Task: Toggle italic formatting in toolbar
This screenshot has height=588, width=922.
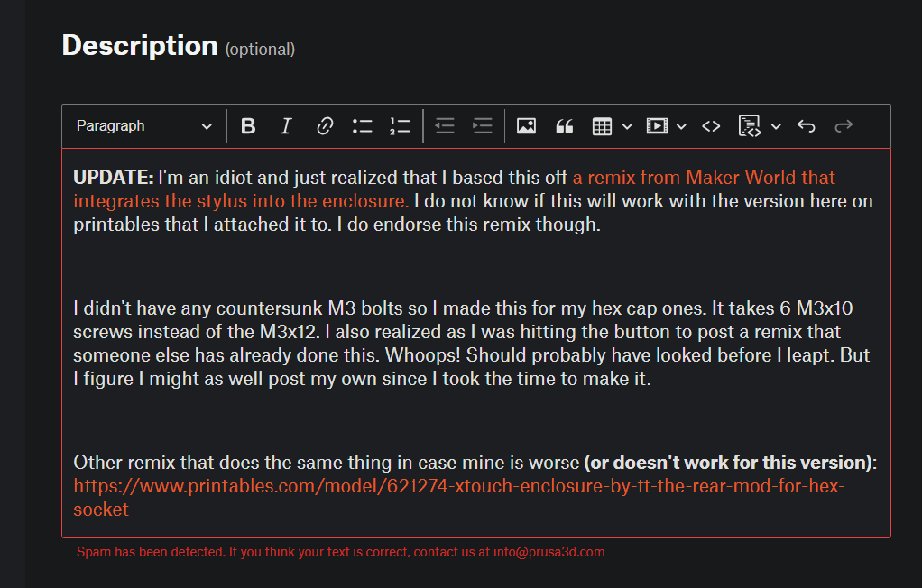Action: click(286, 126)
